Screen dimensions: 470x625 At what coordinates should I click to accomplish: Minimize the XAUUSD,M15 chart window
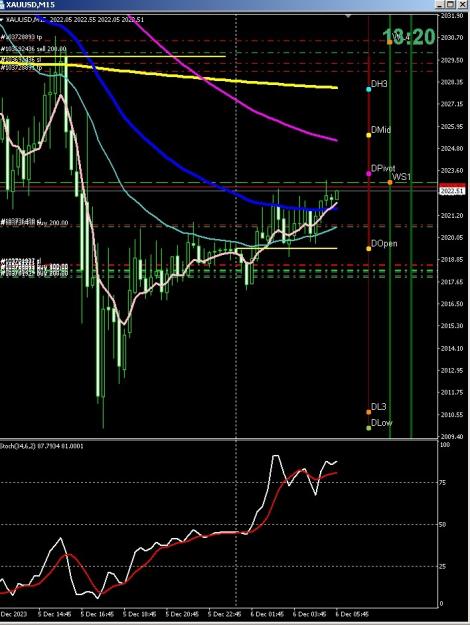coord(439,4)
